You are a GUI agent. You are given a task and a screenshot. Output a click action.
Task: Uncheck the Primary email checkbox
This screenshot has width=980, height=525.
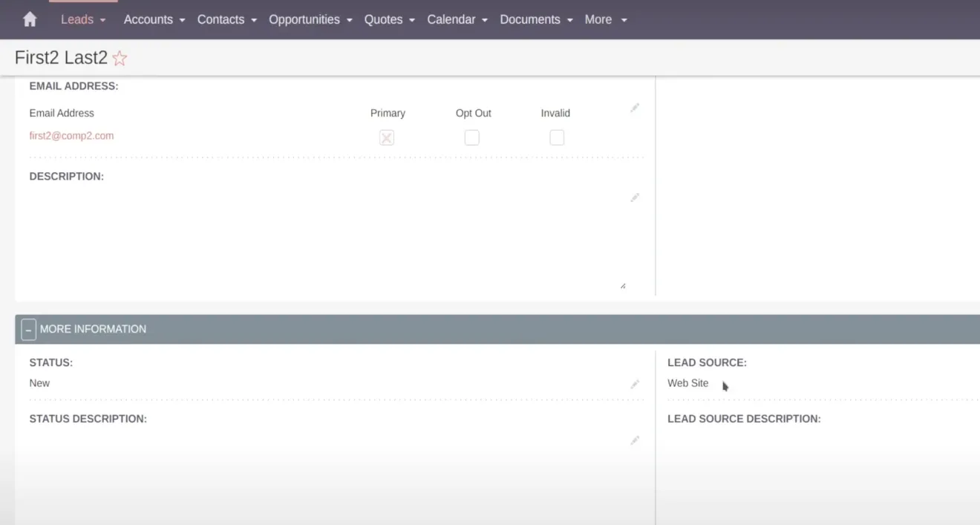click(x=386, y=137)
